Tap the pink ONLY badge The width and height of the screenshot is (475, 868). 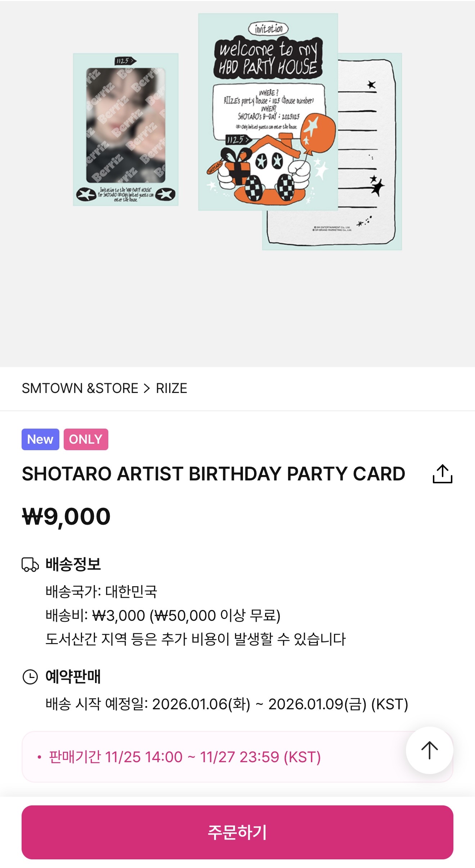(86, 439)
